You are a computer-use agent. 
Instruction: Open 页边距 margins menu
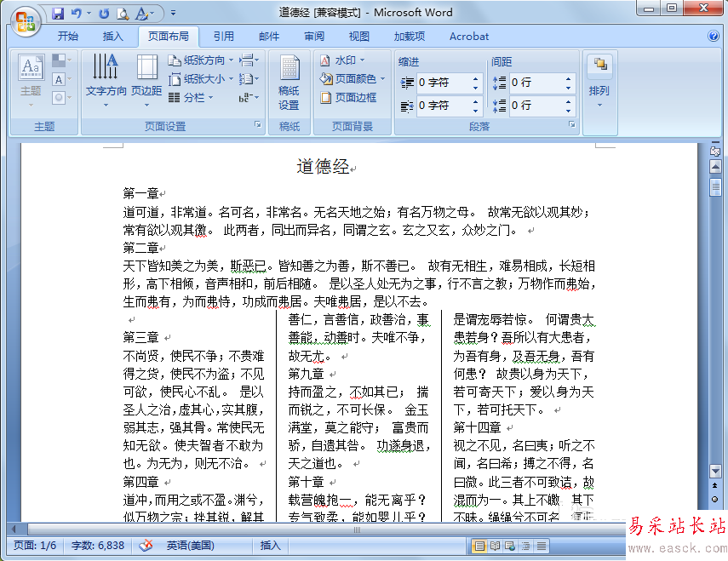(146, 80)
